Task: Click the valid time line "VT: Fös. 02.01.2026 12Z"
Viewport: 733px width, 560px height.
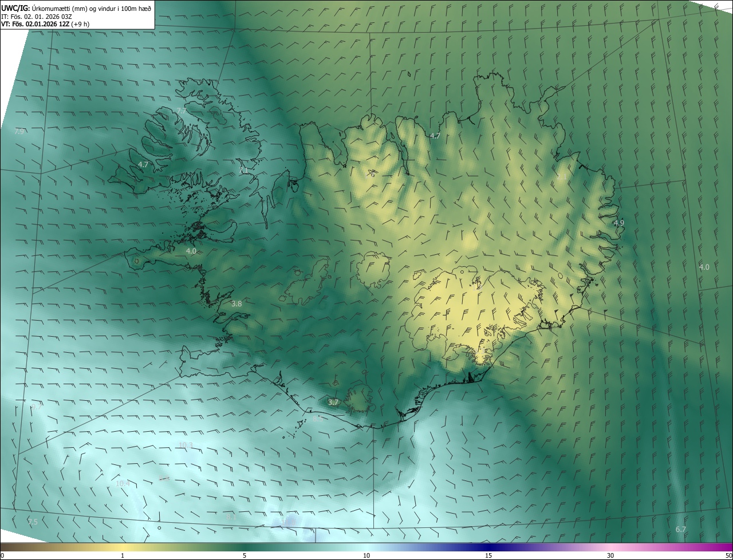Action: coord(34,24)
